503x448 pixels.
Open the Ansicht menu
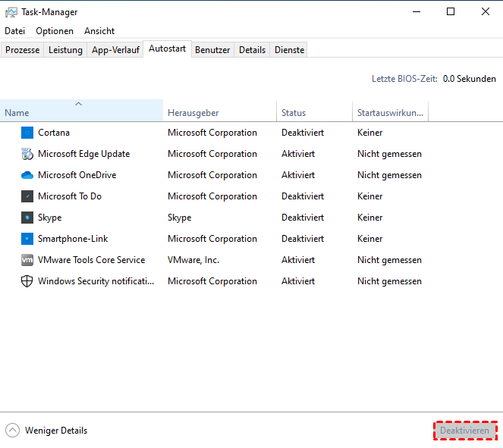(99, 31)
